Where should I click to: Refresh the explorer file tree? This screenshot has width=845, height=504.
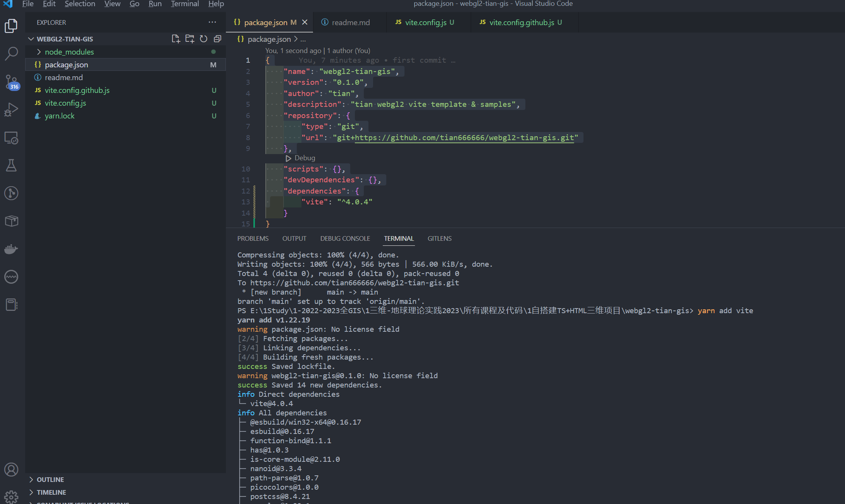tap(203, 39)
